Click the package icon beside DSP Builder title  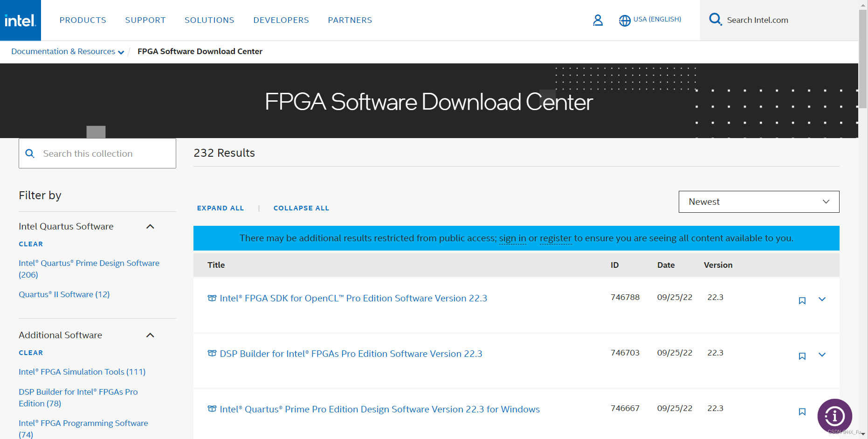(x=212, y=354)
